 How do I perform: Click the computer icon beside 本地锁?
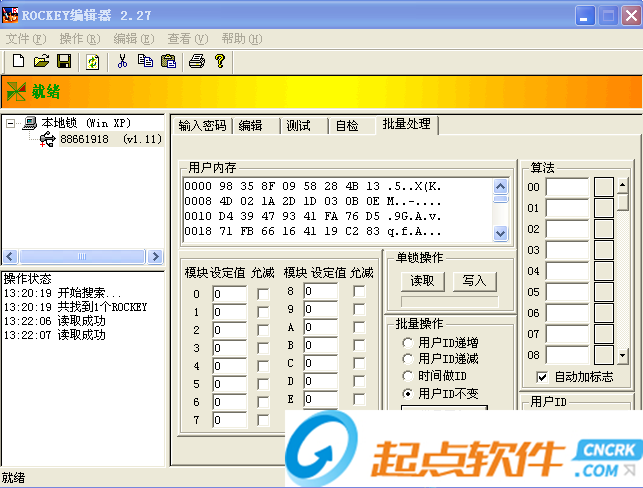pyautogui.click(x=30, y=123)
